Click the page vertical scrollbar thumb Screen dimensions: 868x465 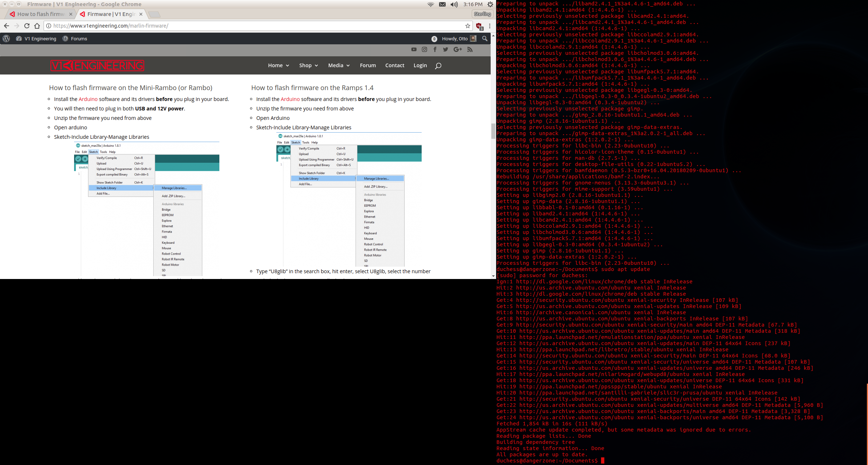(x=493, y=131)
